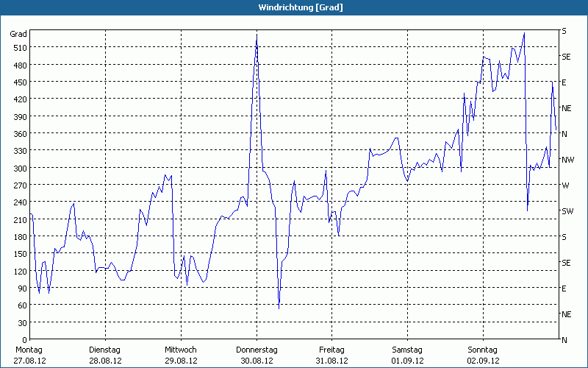Image resolution: width=588 pixels, height=368 pixels.
Task: Select the date 31.08.12
Action: pos(332,361)
